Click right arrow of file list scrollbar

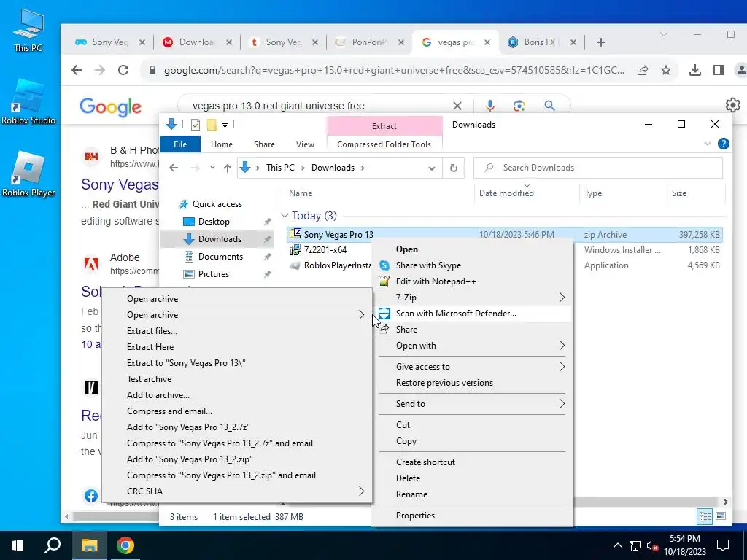[x=726, y=502]
